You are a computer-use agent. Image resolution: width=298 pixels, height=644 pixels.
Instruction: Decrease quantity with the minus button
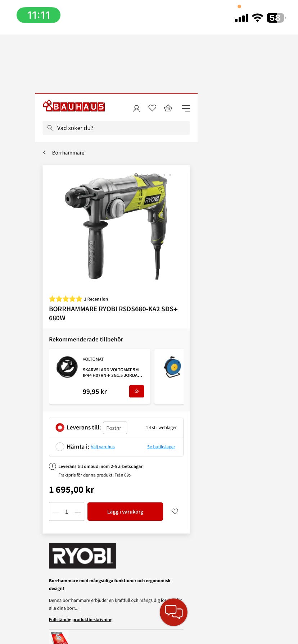pyautogui.click(x=55, y=512)
